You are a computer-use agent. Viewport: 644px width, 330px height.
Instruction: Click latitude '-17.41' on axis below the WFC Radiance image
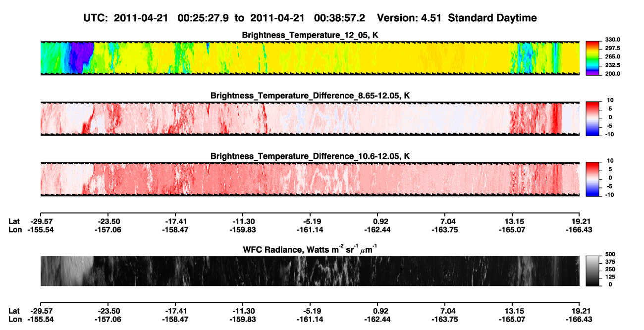(175, 311)
